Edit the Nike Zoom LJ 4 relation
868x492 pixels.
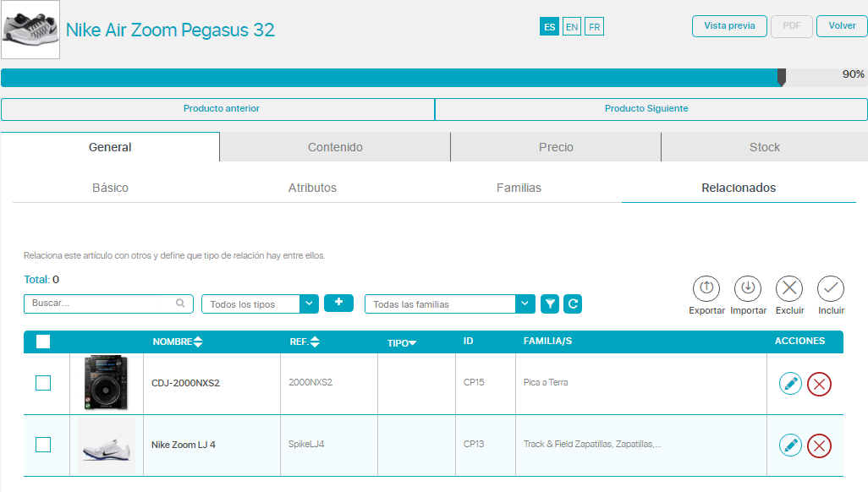click(790, 446)
